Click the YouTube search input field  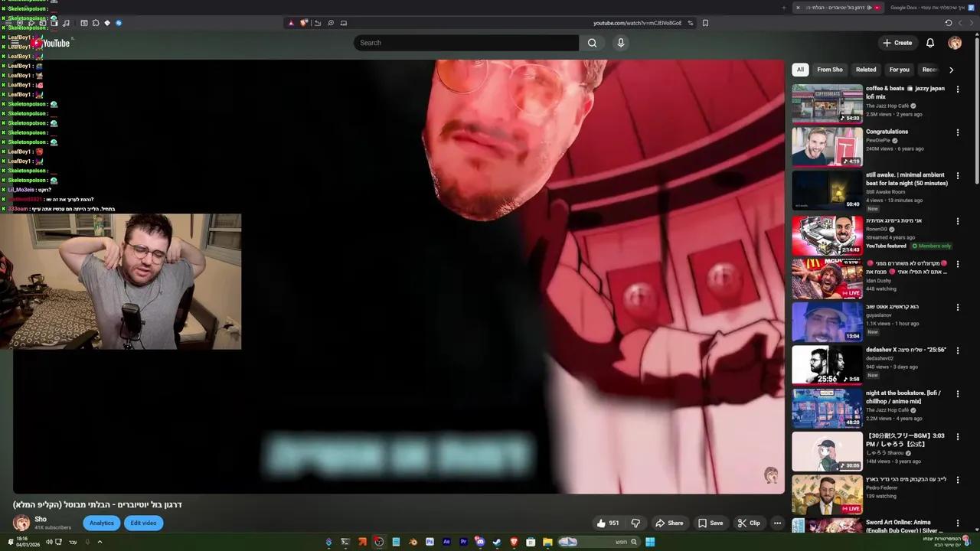tap(465, 43)
